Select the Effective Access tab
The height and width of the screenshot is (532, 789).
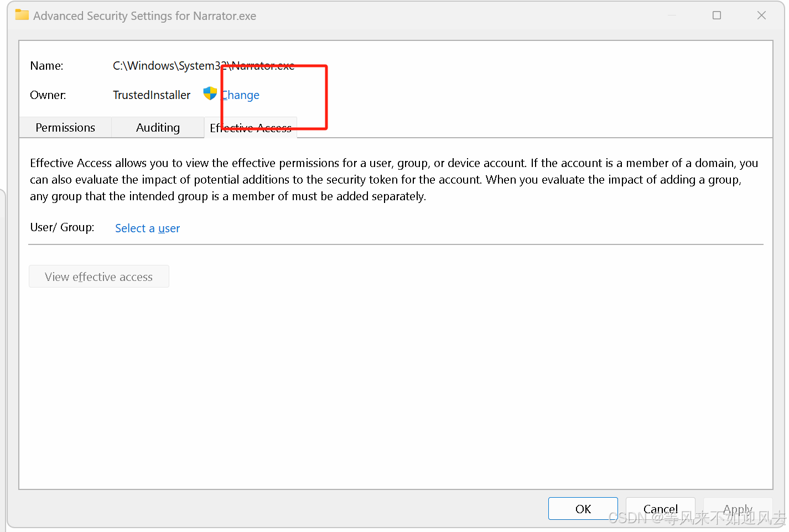point(251,128)
